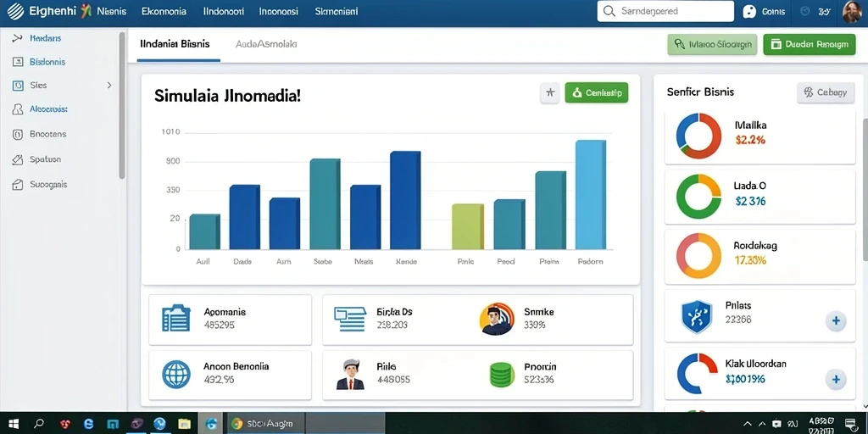The width and height of the screenshot is (868, 434).
Task: Click the Simulaia Jlnomadia! chart title
Action: coord(227,95)
